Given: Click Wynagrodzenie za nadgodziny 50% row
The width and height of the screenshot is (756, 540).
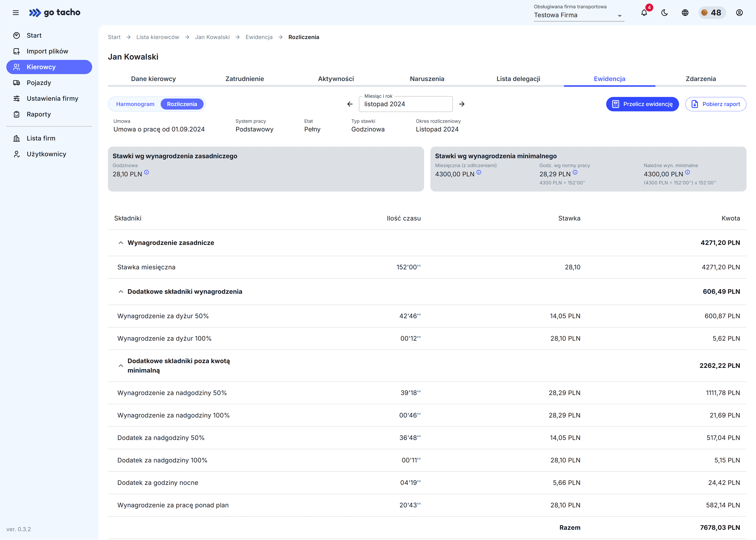Looking at the screenshot, I should click(427, 393).
